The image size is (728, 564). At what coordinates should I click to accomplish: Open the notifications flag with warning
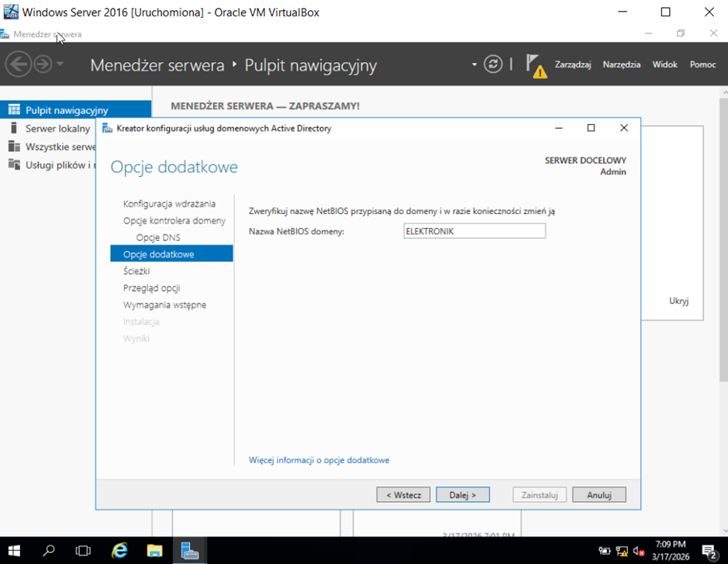point(535,65)
